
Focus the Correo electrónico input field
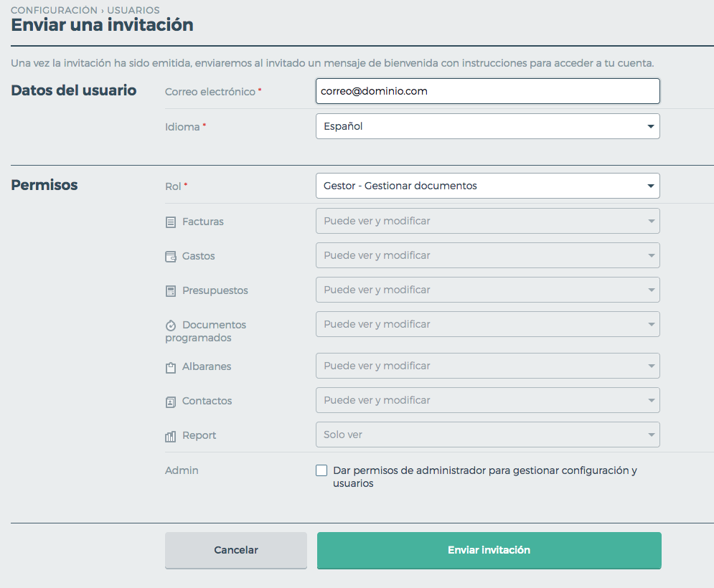(x=488, y=91)
